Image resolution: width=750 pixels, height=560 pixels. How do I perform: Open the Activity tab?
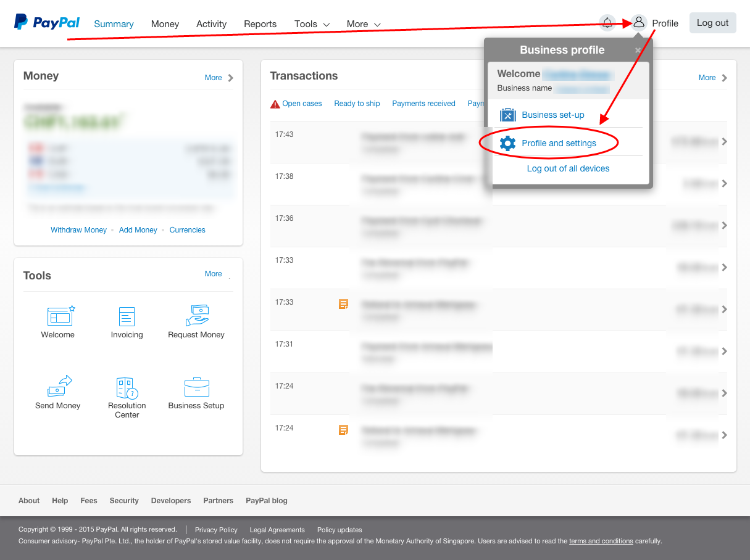[211, 24]
